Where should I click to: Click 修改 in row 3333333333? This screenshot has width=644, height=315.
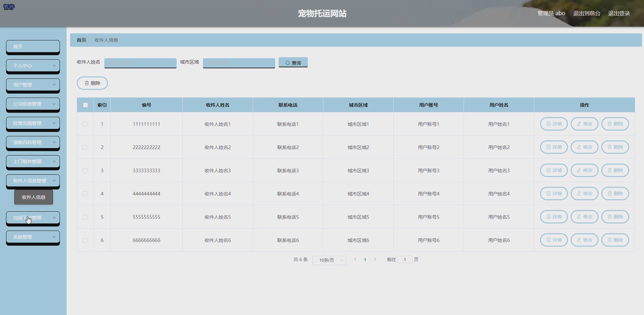click(584, 170)
